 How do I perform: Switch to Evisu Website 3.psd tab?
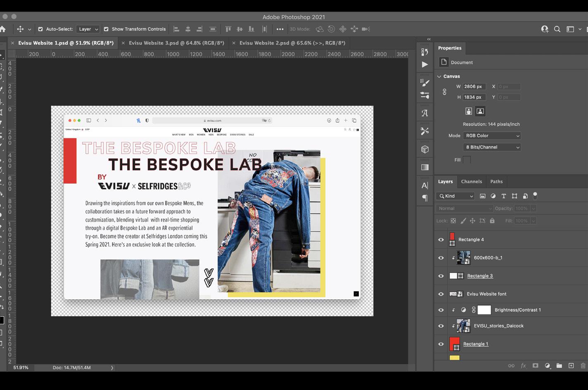point(176,43)
